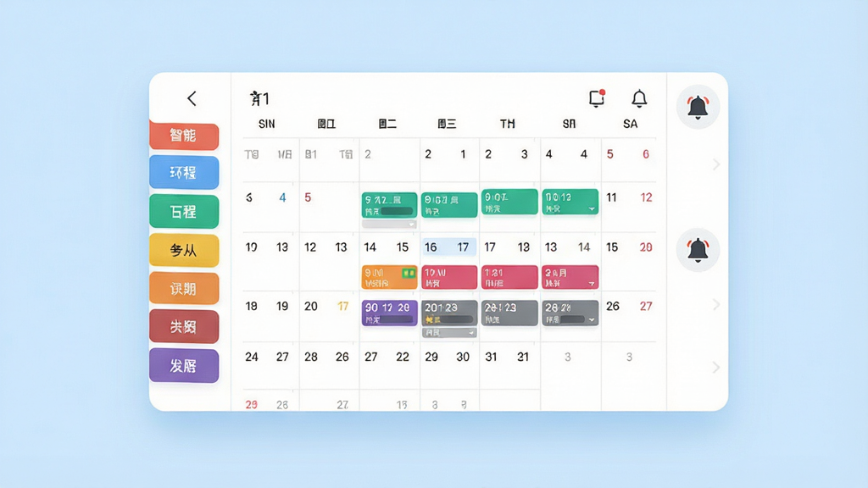
Task: Open dropdown arrow on last gray event
Action: click(x=592, y=319)
